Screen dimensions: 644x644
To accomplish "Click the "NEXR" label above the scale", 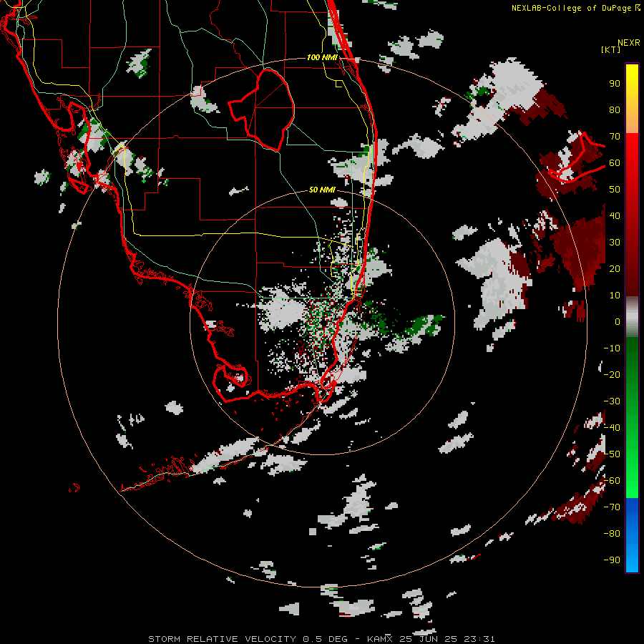I will pos(628,43).
